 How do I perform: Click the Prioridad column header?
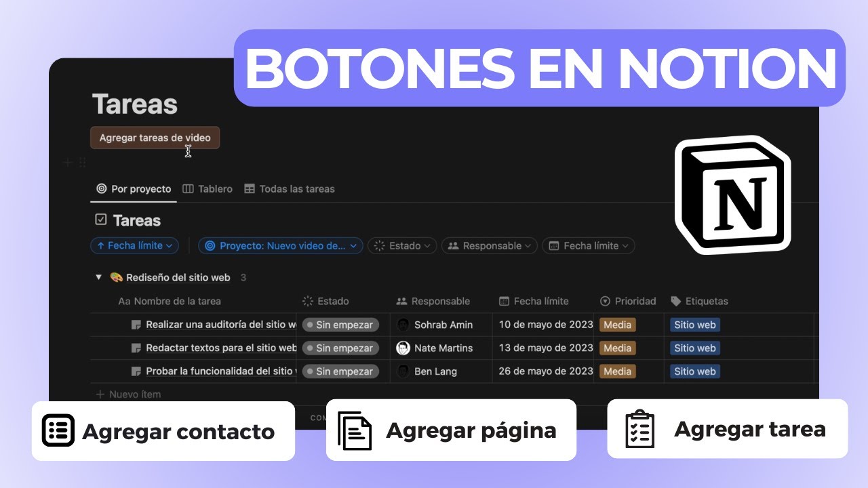(628, 301)
